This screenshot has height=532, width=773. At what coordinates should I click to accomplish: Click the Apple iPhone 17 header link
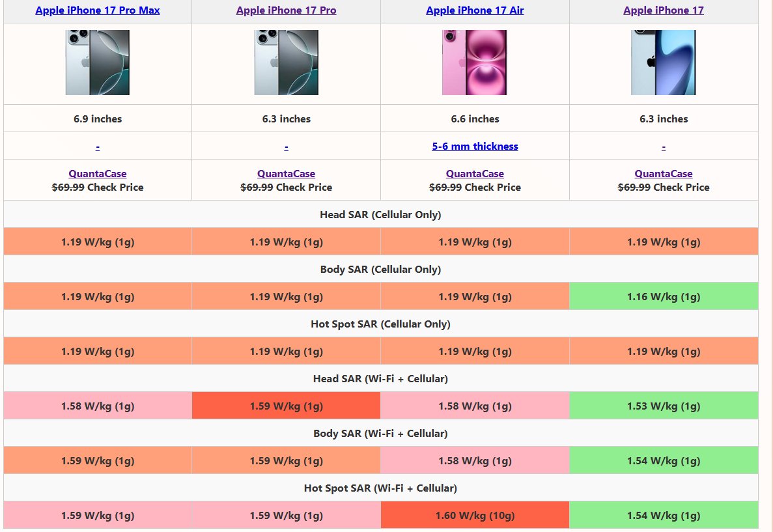(663, 10)
